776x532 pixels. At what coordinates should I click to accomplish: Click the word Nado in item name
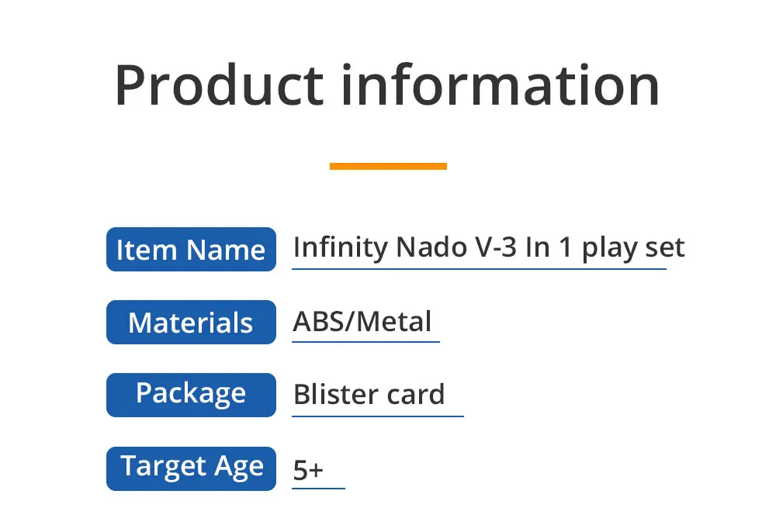tap(431, 247)
